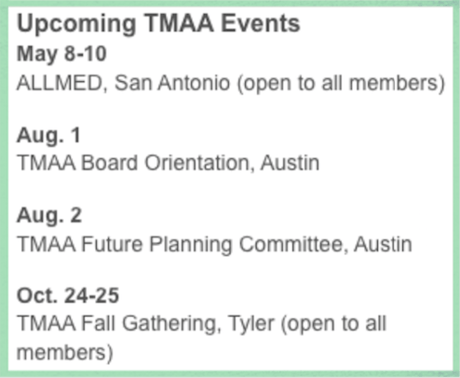Image resolution: width=460 pixels, height=378 pixels.
Task: Click "Austin" on the Future Planning Committee line
Action: point(383,244)
